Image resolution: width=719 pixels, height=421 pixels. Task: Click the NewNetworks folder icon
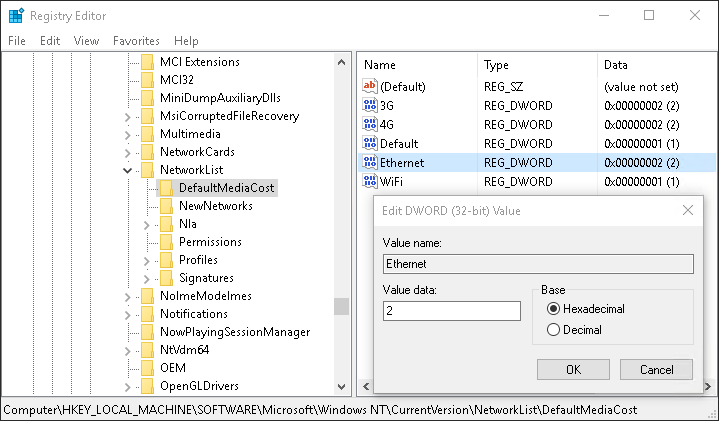[x=166, y=206]
